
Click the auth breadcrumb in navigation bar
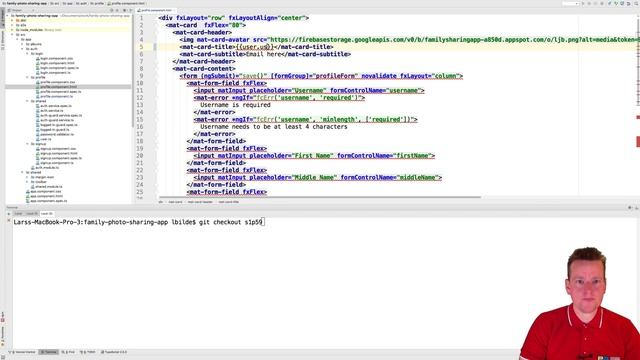point(81,3)
